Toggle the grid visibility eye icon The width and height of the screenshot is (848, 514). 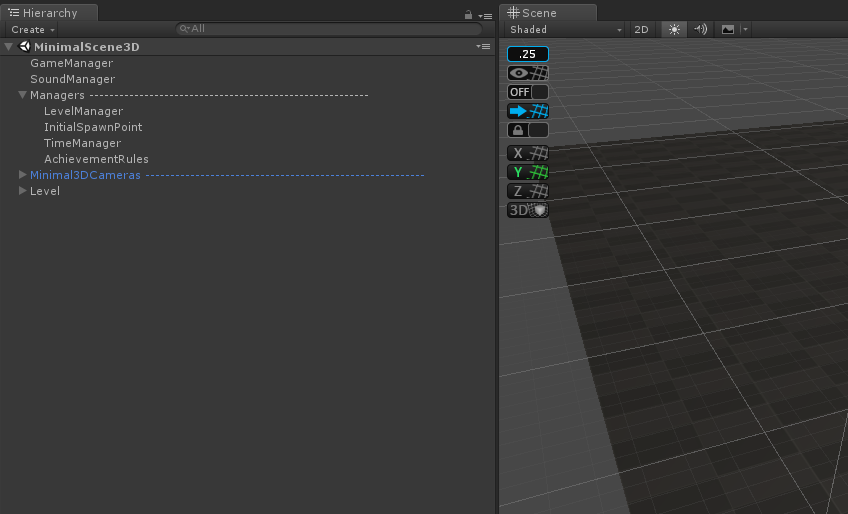[x=528, y=73]
